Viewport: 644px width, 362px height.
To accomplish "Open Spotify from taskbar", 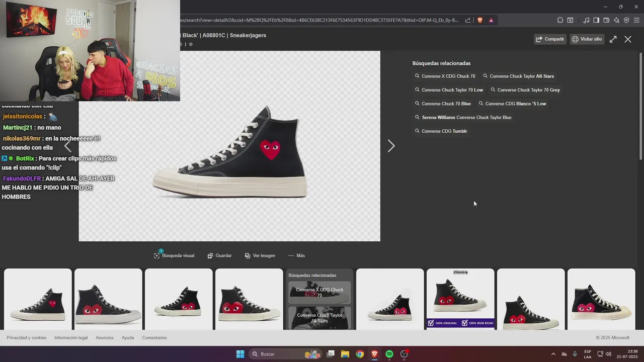I will [x=389, y=354].
